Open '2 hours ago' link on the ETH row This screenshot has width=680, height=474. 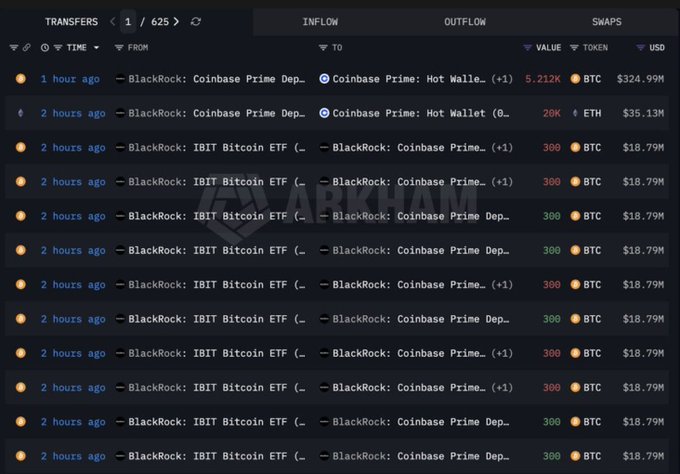pyautogui.click(x=73, y=113)
